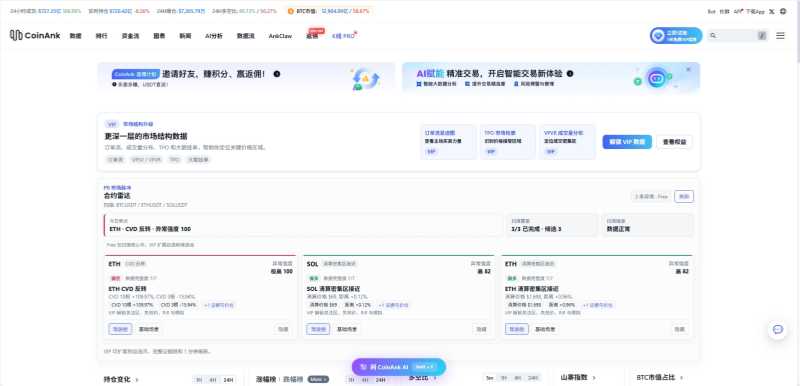Click the 问 CoinAnk AI floating button
Screen dimensions: 800x386
398,367
